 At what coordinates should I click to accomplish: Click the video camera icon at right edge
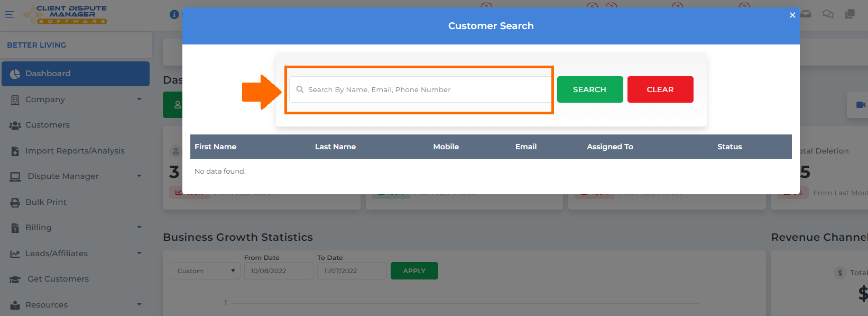point(861,105)
